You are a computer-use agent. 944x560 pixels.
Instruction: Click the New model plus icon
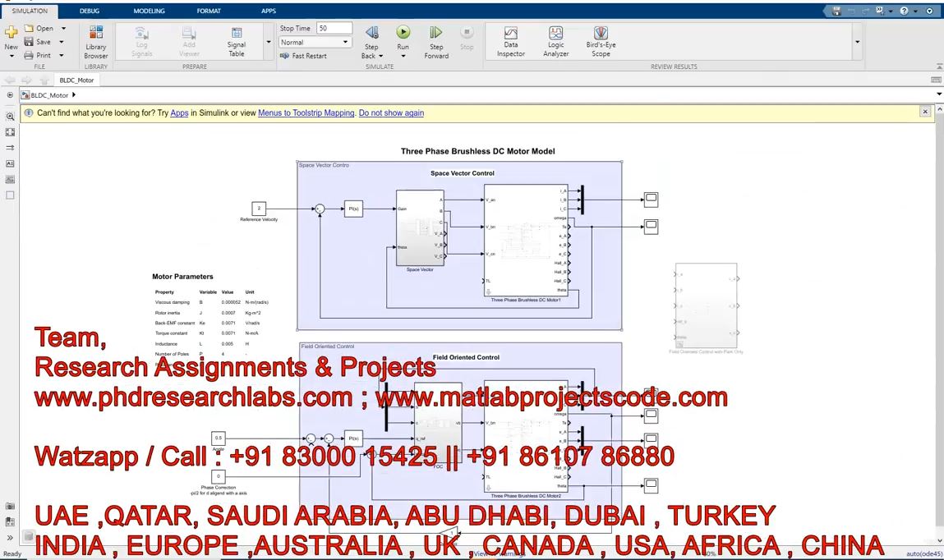coord(11,32)
